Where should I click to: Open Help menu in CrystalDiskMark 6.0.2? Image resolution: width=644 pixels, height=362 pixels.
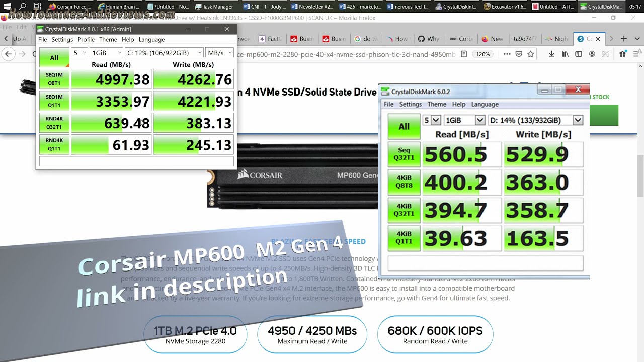click(x=459, y=104)
